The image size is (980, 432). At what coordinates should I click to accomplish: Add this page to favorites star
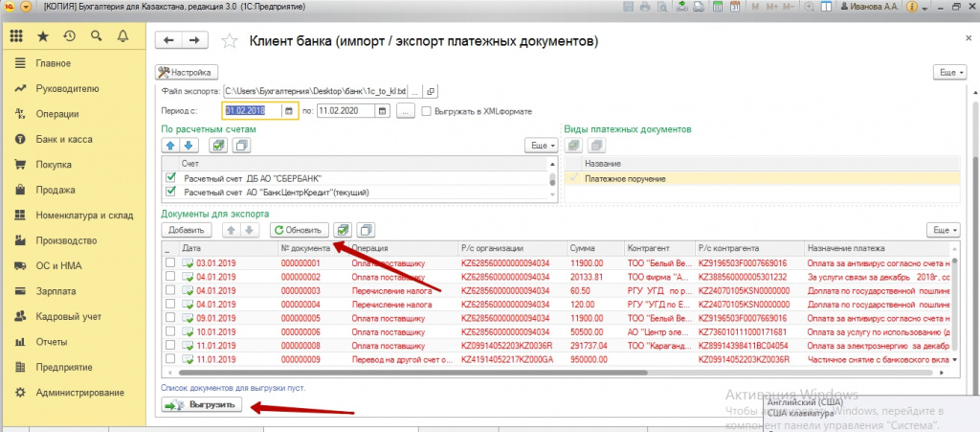[229, 41]
